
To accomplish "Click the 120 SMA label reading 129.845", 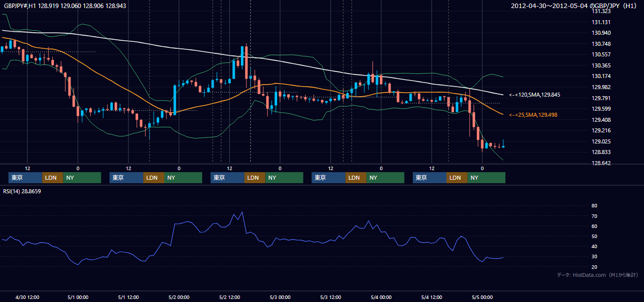I will [x=535, y=95].
